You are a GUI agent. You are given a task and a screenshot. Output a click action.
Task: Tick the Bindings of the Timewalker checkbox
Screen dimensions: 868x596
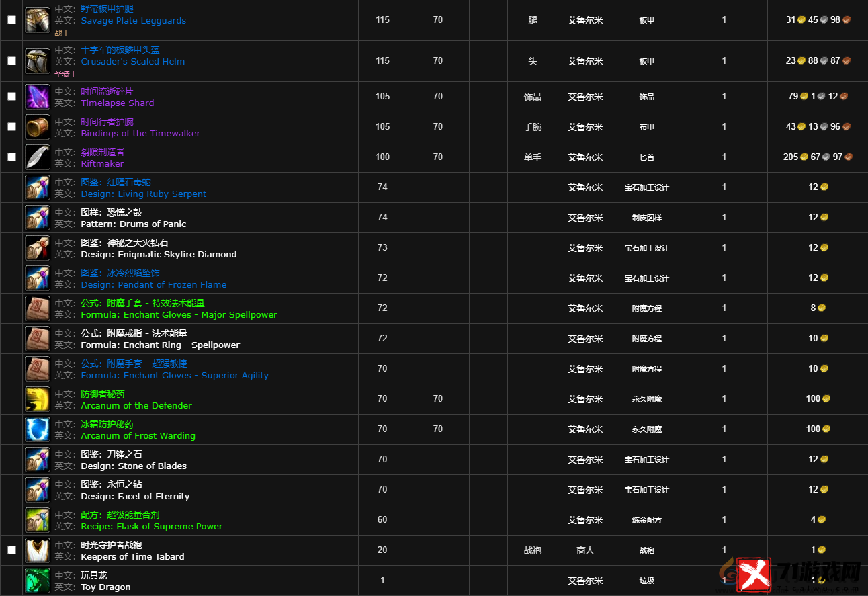click(x=11, y=126)
